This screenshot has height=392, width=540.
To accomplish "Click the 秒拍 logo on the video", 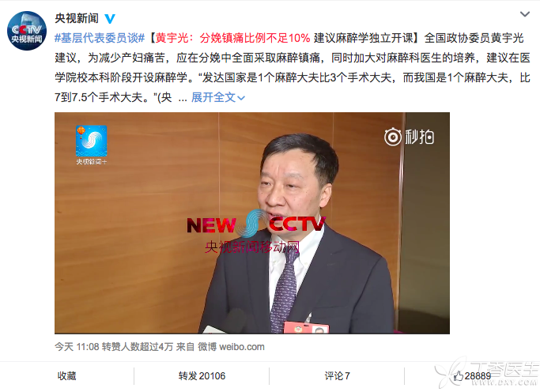I will pos(409,137).
